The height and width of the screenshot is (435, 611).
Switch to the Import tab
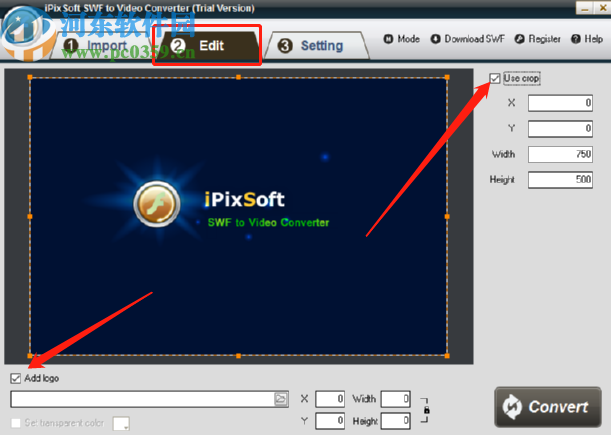point(102,46)
